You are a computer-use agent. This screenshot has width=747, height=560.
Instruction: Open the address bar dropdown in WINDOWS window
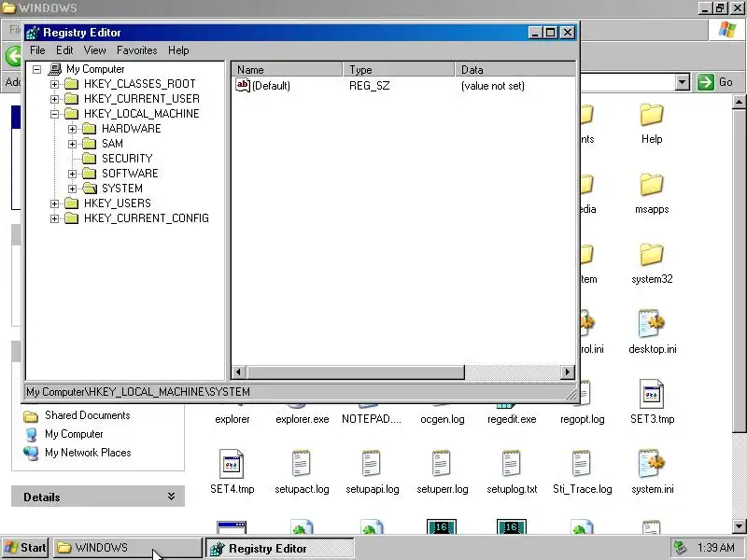point(683,82)
